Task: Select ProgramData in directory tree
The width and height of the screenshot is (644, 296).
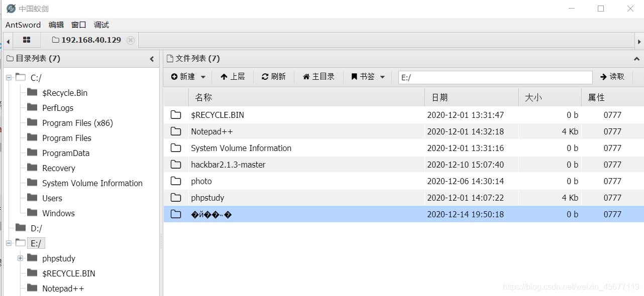Action: (66, 153)
